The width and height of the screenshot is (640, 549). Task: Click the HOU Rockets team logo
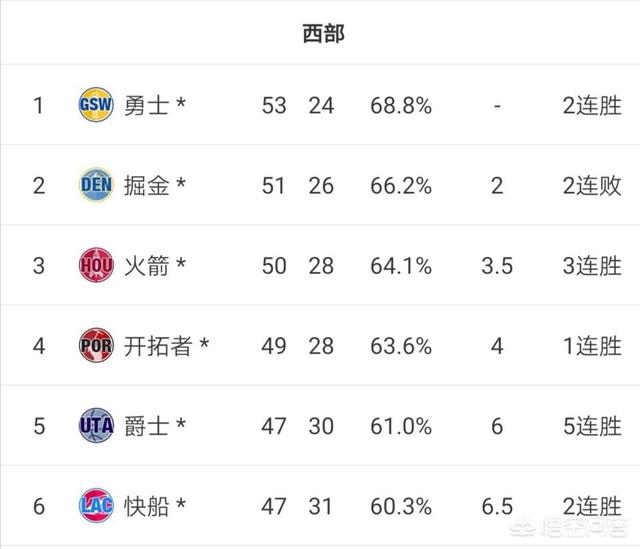pyautogui.click(x=96, y=265)
